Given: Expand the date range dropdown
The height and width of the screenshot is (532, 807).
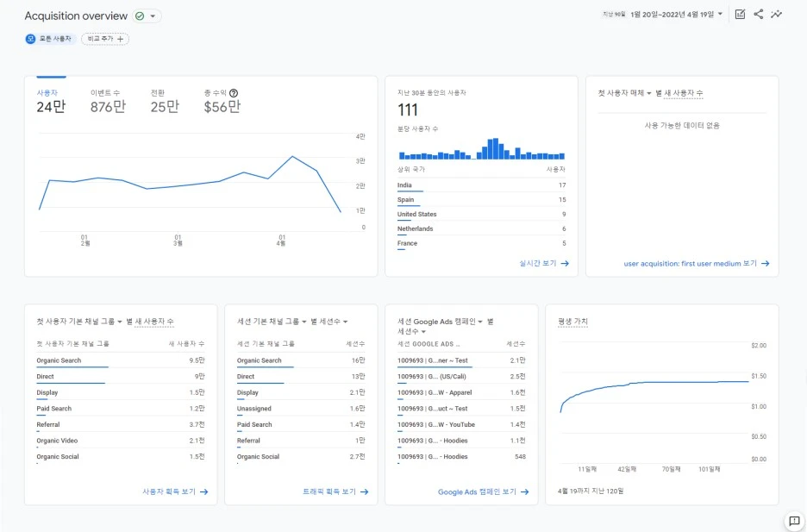Looking at the screenshot, I should tap(720, 15).
